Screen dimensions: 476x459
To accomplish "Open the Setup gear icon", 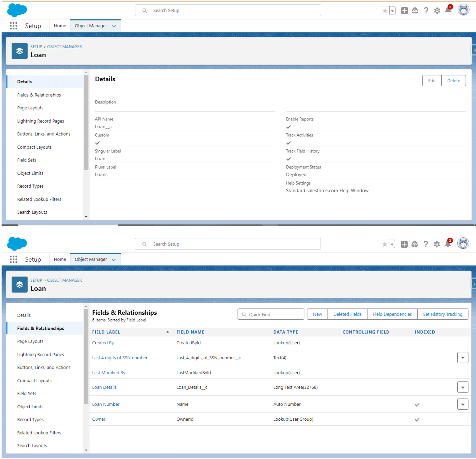I will (437, 10).
